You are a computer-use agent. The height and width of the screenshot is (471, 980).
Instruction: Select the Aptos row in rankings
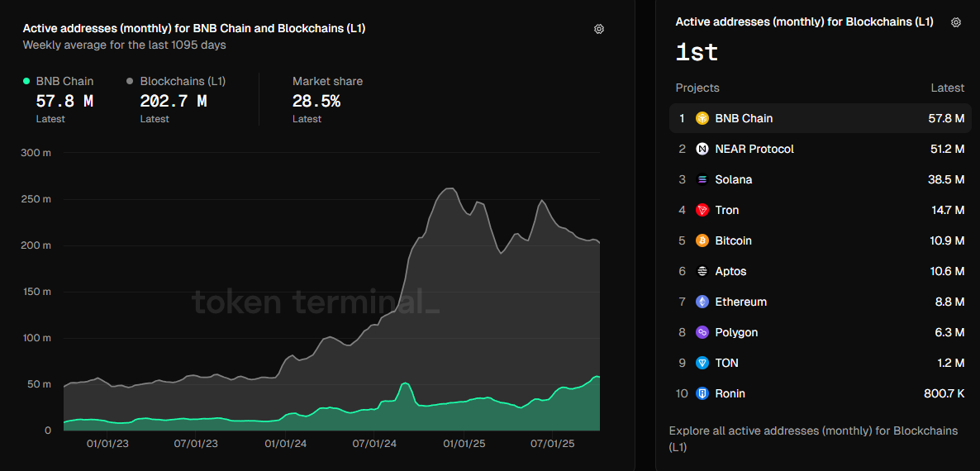(x=820, y=271)
